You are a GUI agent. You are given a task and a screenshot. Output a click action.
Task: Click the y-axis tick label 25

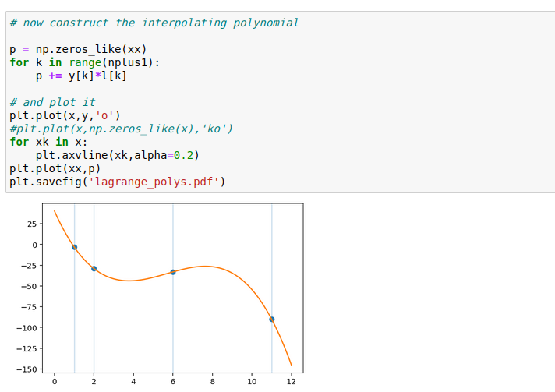point(30,224)
